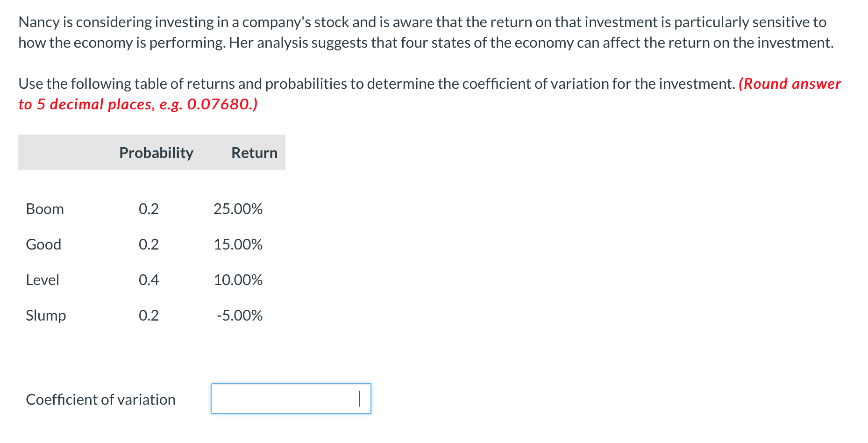Image resolution: width=868 pixels, height=443 pixels.
Task: Select the Boom row label
Action: pyautogui.click(x=45, y=209)
